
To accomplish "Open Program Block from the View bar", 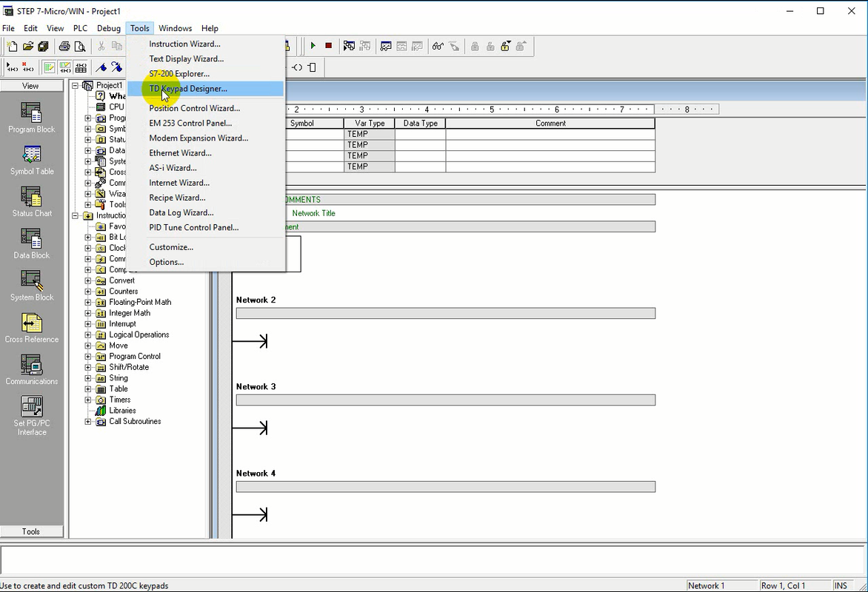I will coord(32,118).
